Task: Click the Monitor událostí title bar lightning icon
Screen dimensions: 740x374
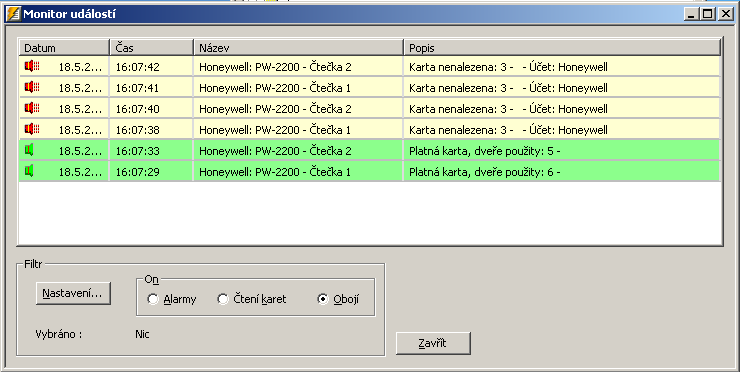Action: tap(14, 14)
